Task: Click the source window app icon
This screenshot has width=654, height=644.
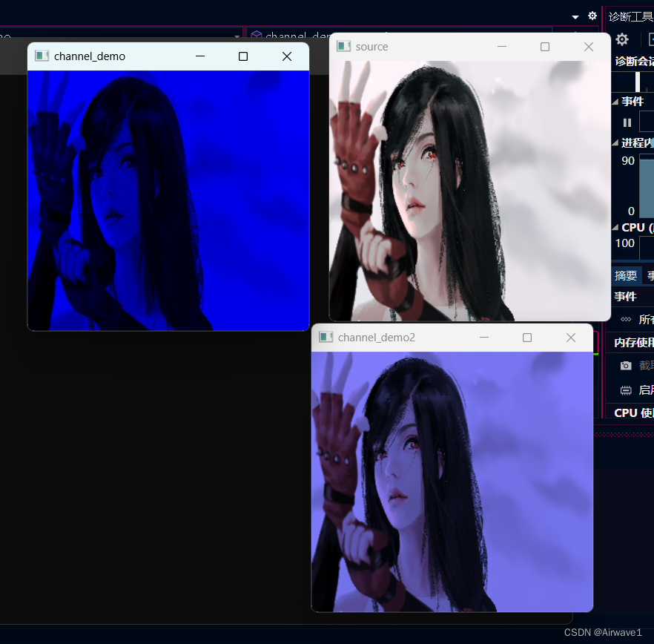Action: (x=344, y=46)
